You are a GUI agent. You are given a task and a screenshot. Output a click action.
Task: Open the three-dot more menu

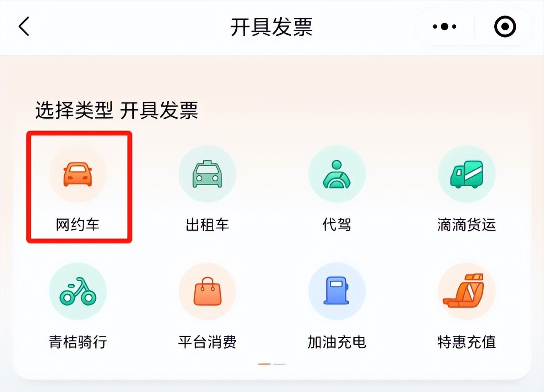[444, 27]
